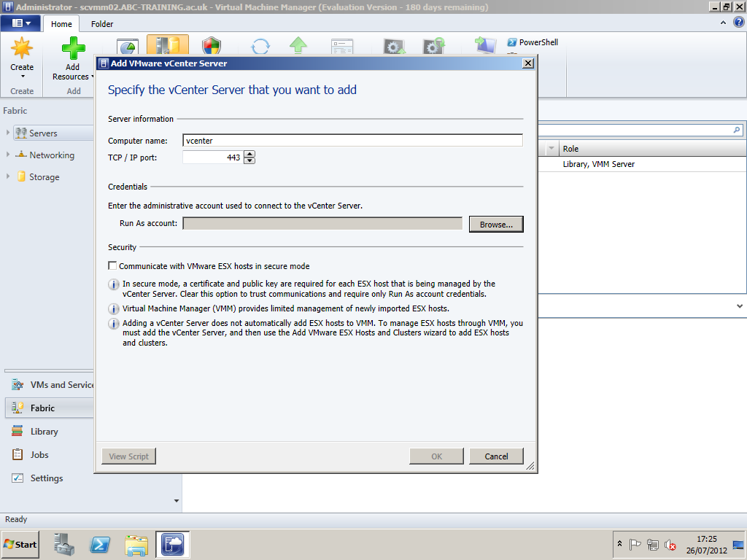This screenshot has width=747, height=560.
Task: Decrease the TCP/IP port with down arrow
Action: point(249,160)
